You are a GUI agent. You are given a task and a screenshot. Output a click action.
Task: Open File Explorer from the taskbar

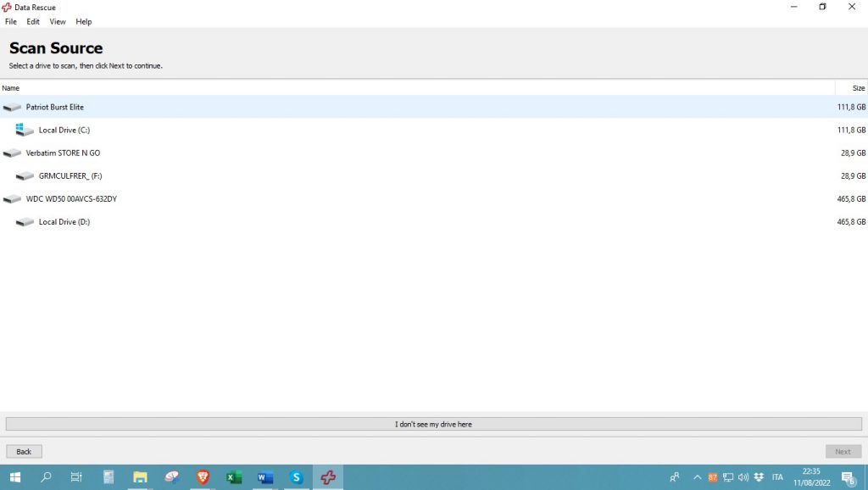tap(140, 477)
